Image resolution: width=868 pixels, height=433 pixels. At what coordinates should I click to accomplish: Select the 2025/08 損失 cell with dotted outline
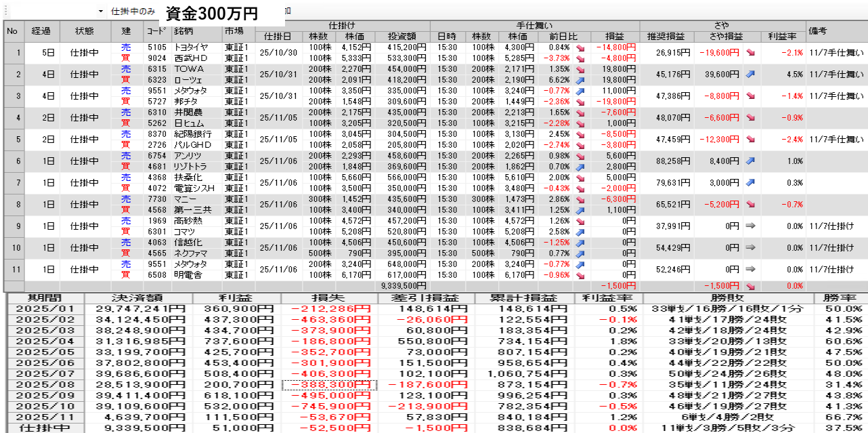[328, 385]
